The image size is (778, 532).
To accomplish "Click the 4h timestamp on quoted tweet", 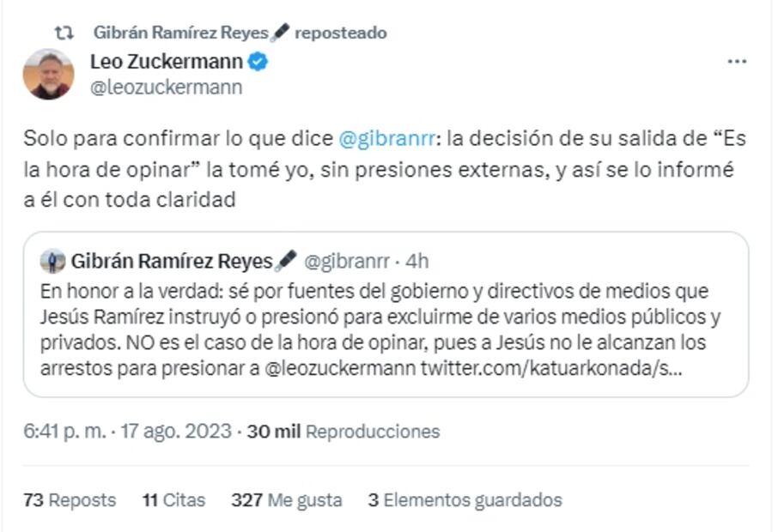I will (417, 261).
